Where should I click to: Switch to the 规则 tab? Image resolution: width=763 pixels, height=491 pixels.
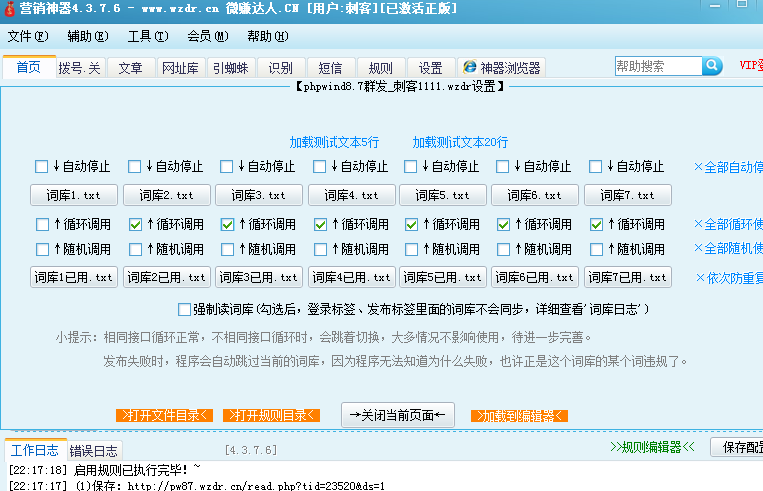tap(381, 68)
